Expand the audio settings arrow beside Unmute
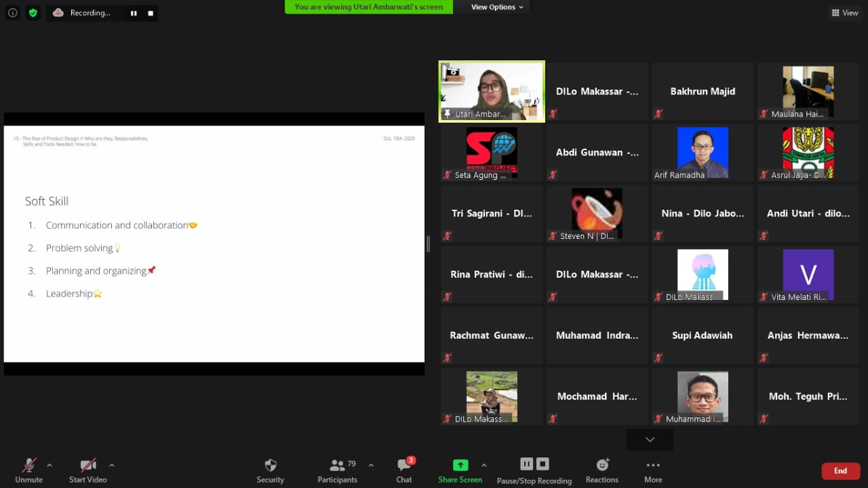 [x=50, y=465]
